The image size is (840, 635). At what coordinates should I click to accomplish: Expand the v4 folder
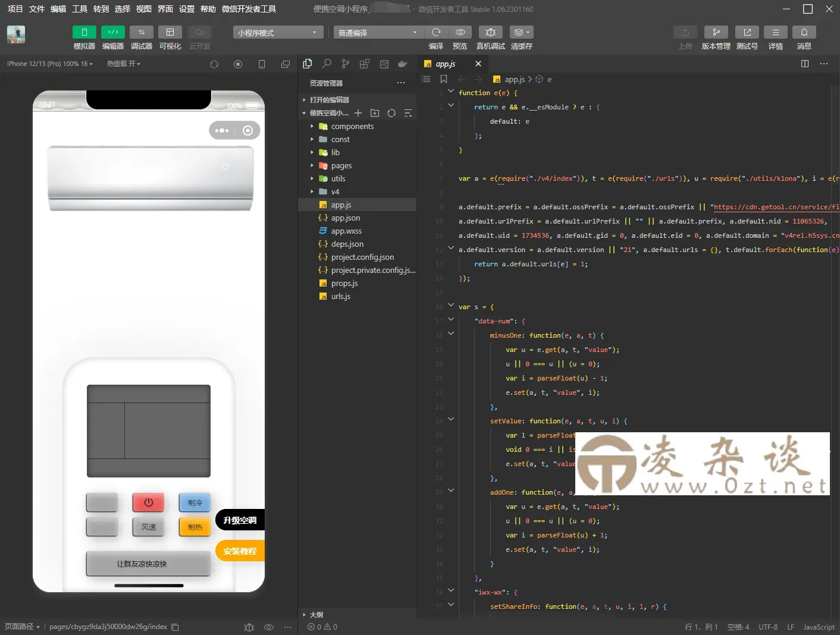(357, 191)
